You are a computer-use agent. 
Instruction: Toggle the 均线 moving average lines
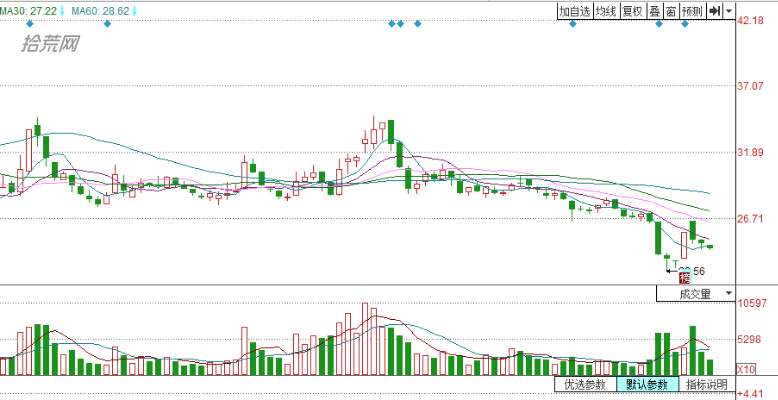pos(605,11)
